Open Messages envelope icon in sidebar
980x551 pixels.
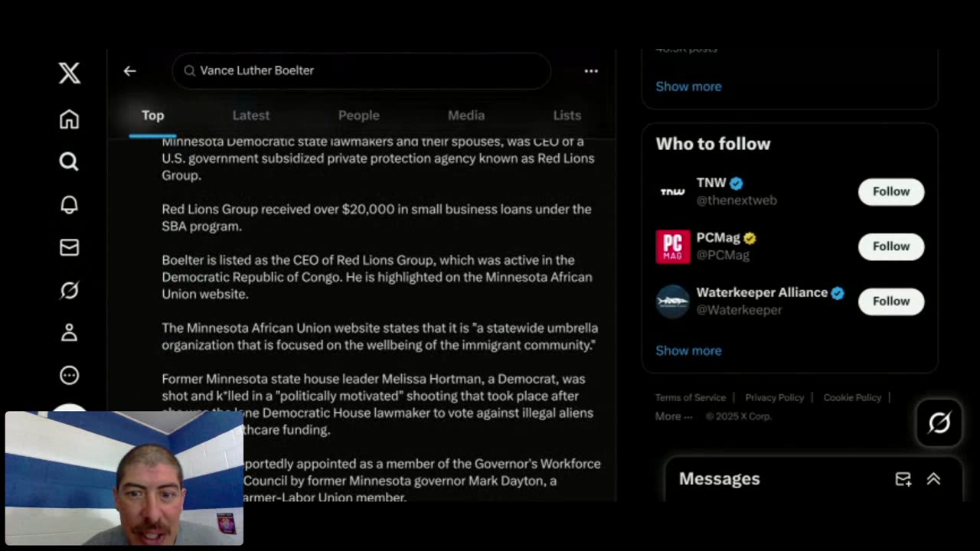(x=69, y=247)
